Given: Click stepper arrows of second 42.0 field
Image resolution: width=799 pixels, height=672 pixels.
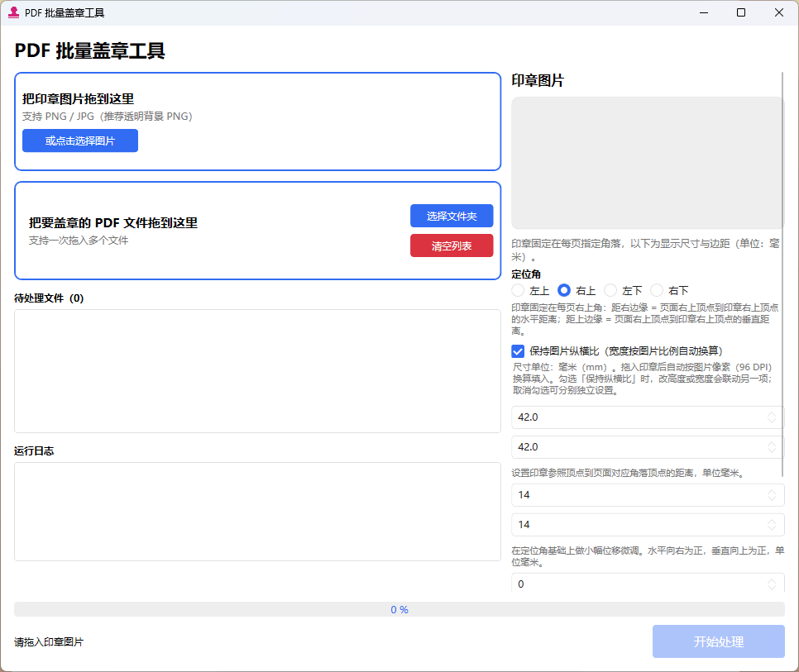Looking at the screenshot, I should pos(772,447).
